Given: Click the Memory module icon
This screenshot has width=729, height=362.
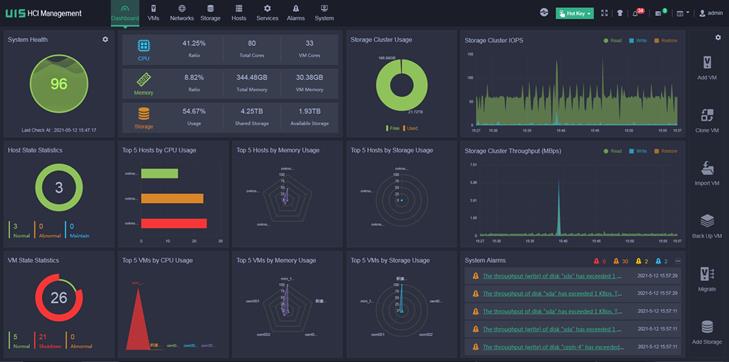Looking at the screenshot, I should 144,79.
